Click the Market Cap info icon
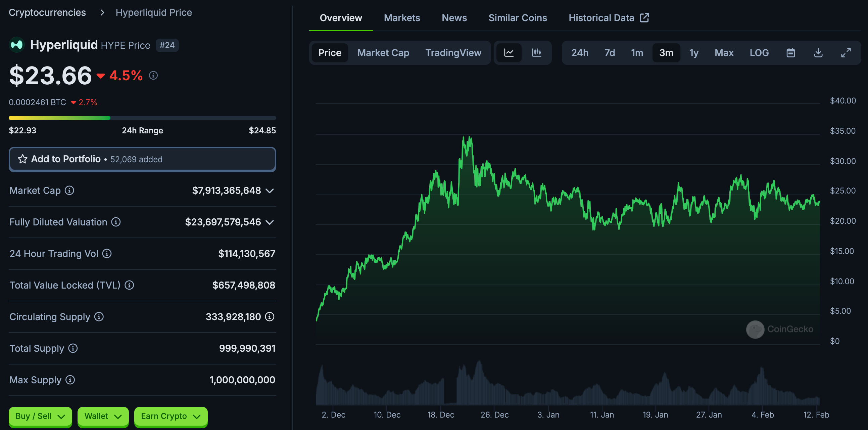This screenshot has height=430, width=868. [69, 190]
